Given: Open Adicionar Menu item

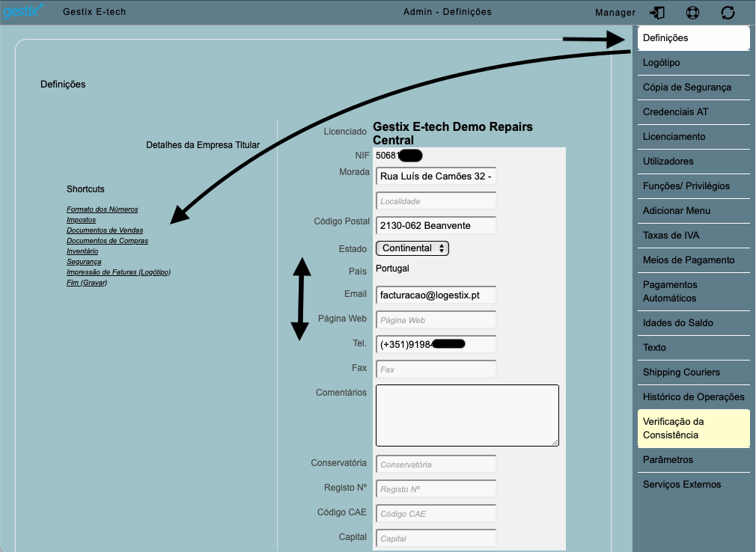Looking at the screenshot, I should click(693, 210).
